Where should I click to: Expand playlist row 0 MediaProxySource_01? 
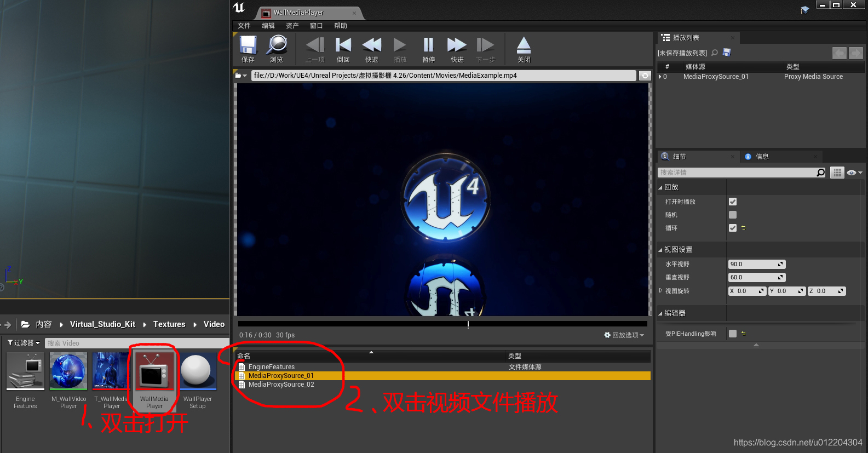pos(660,77)
